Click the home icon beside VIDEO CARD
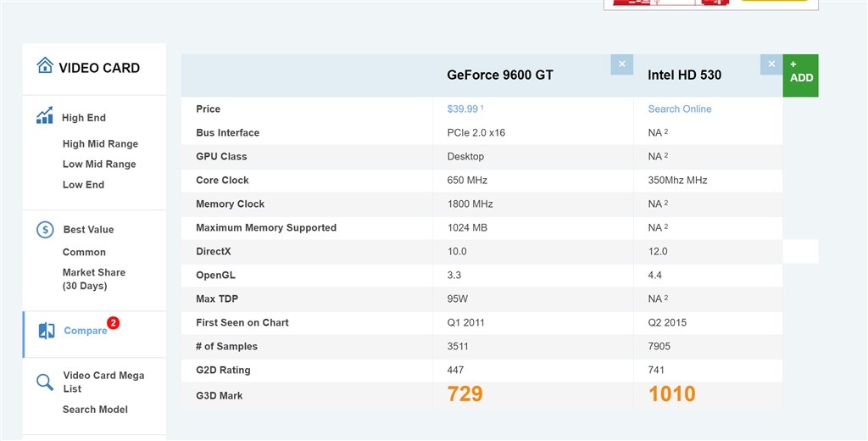The width and height of the screenshot is (868, 441). pos(45,65)
